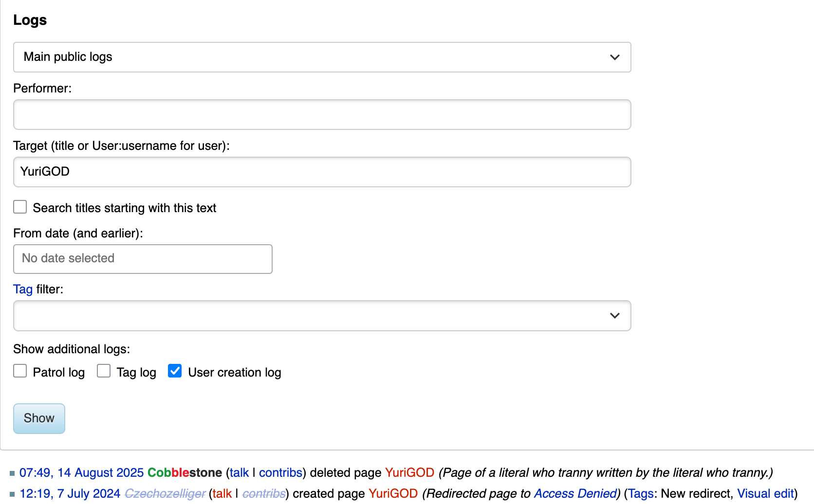Expand the Tag filter dropdown
814x504 pixels.
(322, 316)
